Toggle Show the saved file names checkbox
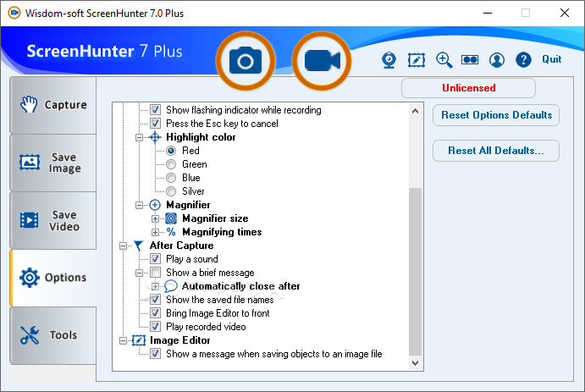The height and width of the screenshot is (392, 585). click(x=155, y=300)
